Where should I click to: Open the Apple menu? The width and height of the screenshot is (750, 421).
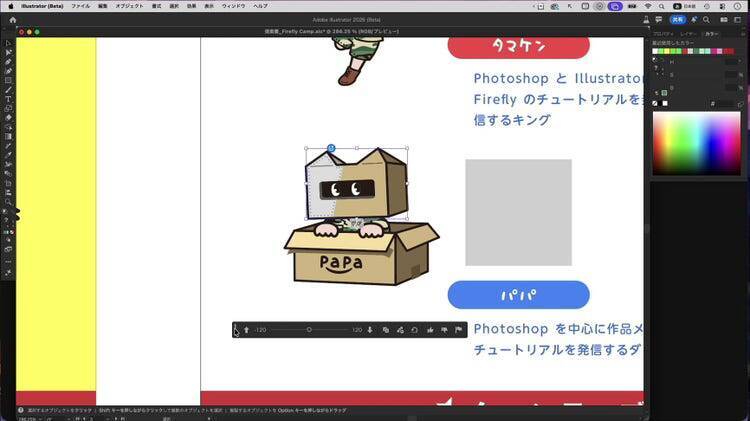11,6
